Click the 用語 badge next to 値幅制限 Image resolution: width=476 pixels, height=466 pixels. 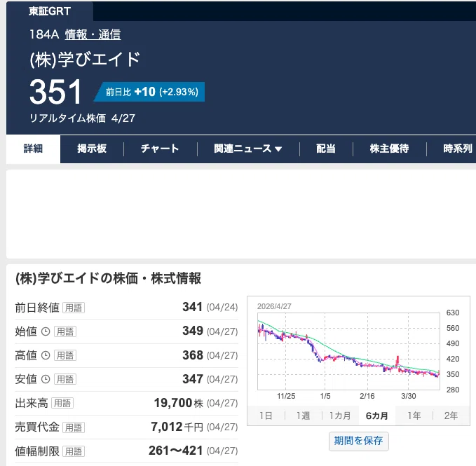click(74, 451)
